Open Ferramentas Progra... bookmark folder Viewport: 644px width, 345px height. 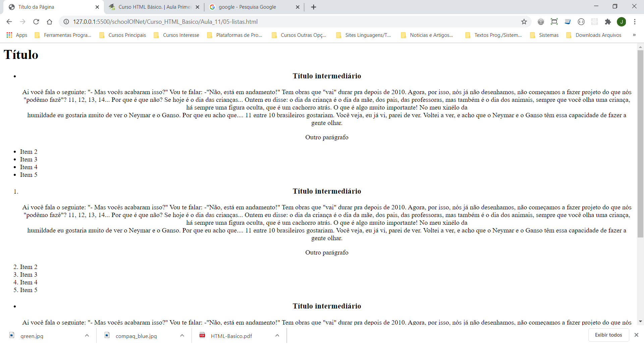[63, 35]
